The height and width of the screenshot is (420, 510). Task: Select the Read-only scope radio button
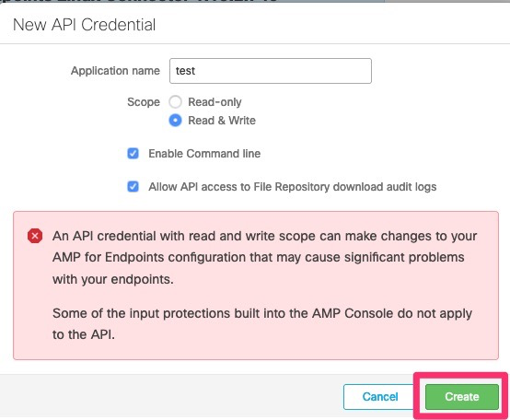coord(175,102)
